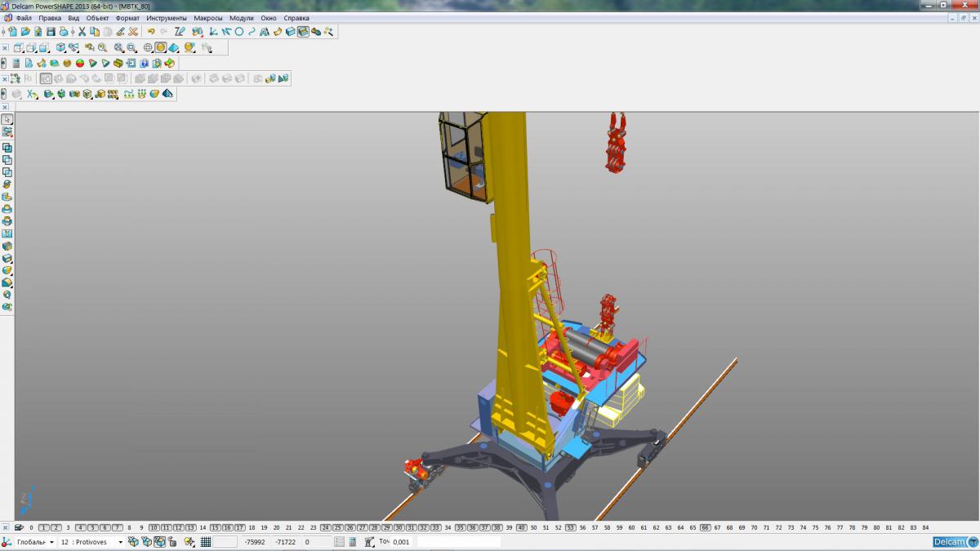The image size is (980, 551).
Task: Toggle level 17 visibility button
Action: [239, 527]
